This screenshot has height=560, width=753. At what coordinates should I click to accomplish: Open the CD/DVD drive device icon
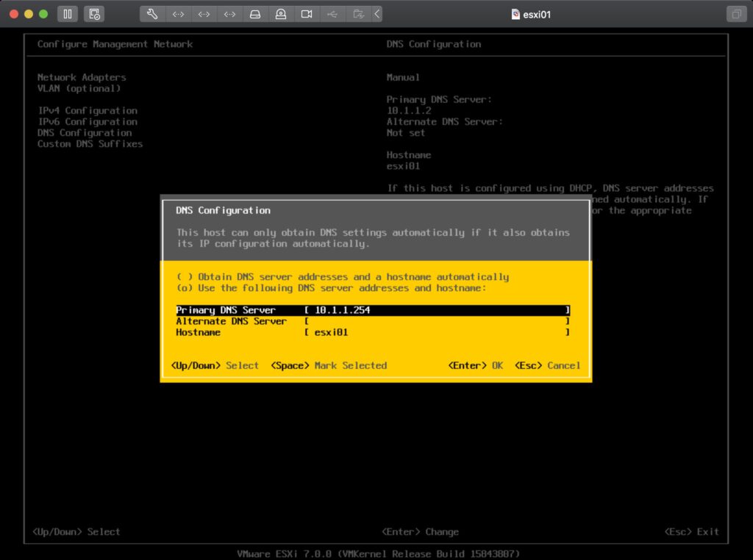(x=281, y=14)
